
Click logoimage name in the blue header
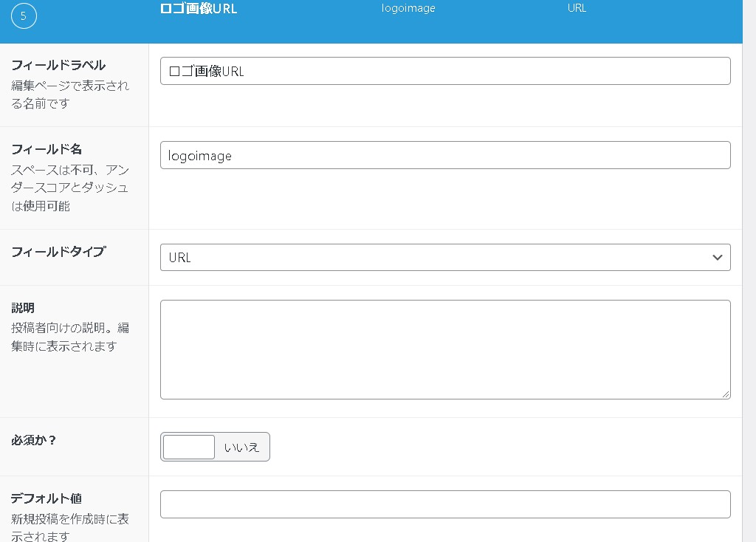point(408,9)
